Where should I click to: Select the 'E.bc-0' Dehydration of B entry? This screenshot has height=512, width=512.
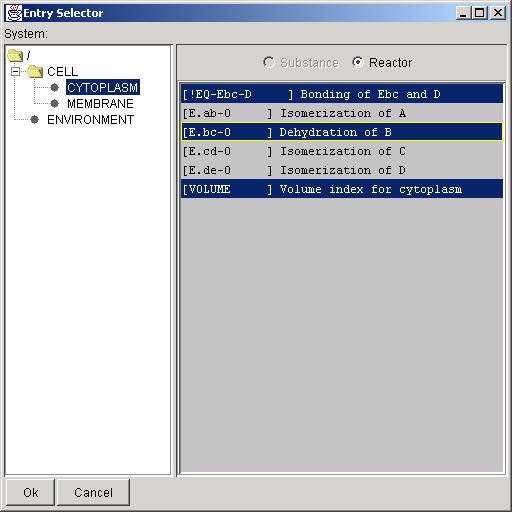pos(342,132)
